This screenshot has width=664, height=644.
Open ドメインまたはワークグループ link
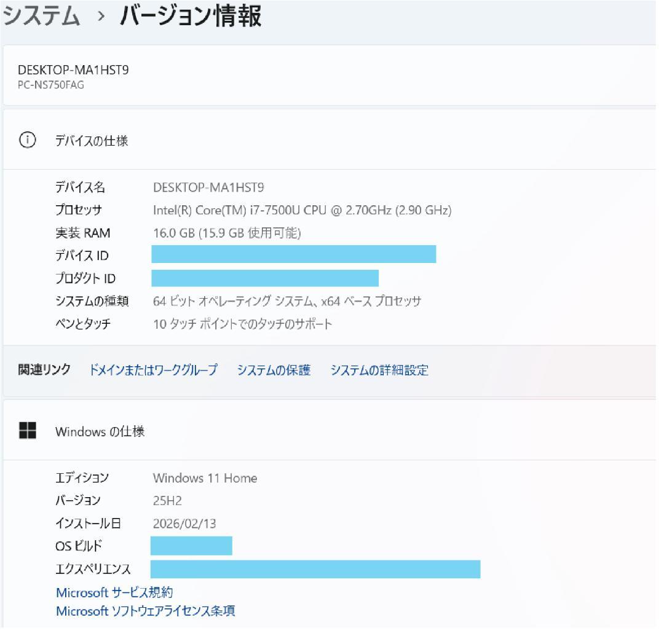tap(153, 370)
